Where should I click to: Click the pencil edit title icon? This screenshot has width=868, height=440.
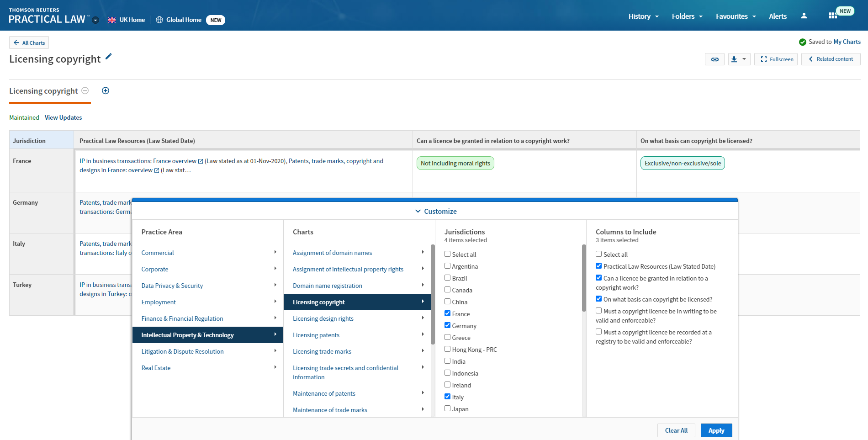pos(108,57)
